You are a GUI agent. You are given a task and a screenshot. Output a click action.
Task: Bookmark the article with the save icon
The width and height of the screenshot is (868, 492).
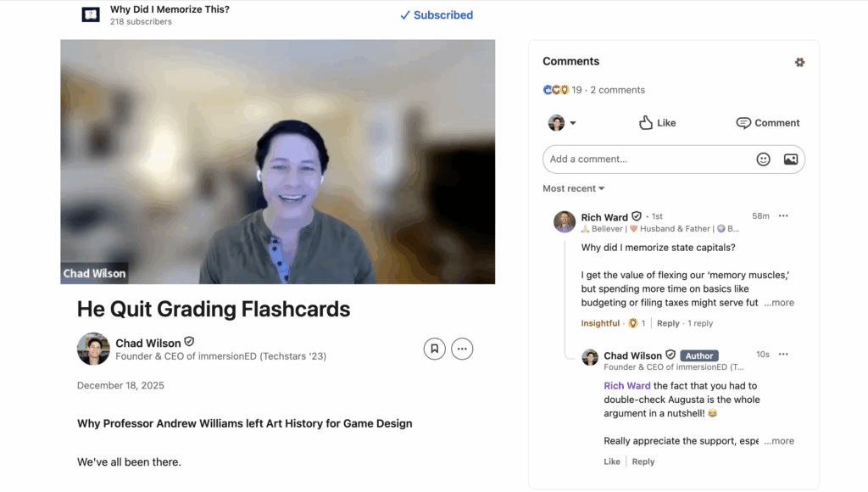pyautogui.click(x=434, y=349)
